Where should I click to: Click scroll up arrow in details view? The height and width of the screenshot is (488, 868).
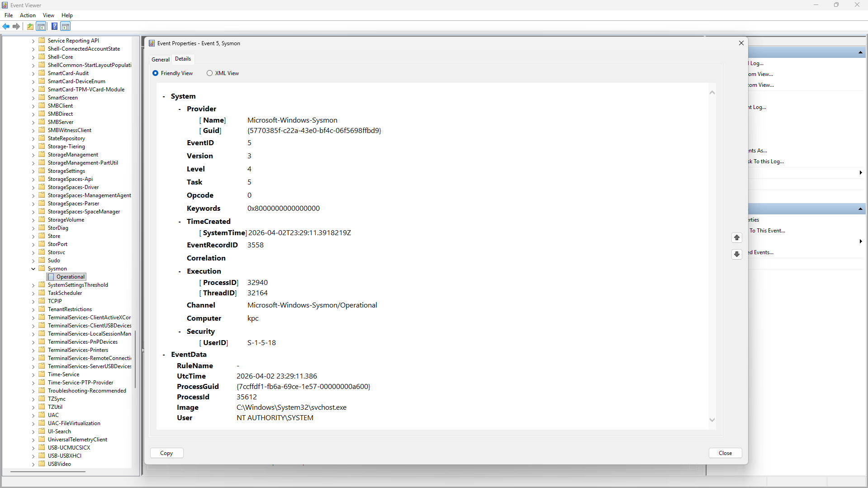[x=712, y=93]
